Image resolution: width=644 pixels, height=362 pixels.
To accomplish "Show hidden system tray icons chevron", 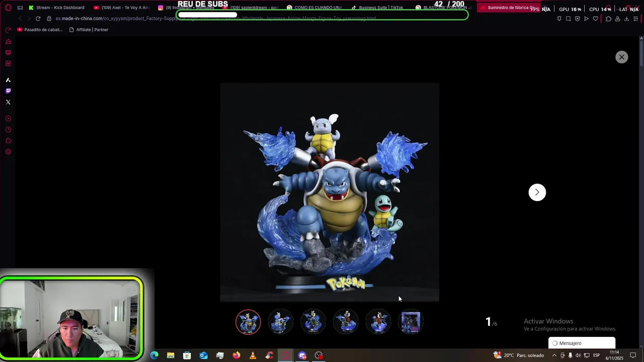I will tap(554, 355).
